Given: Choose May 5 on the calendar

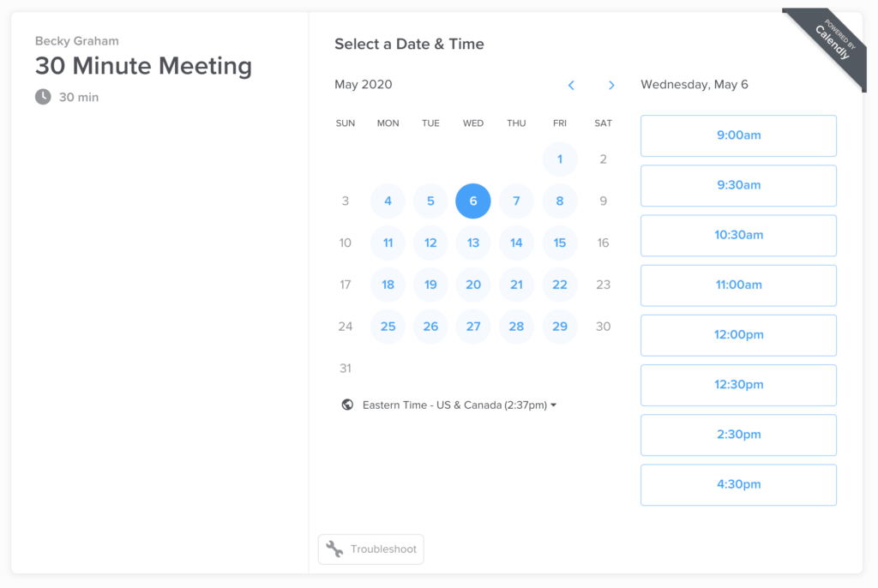Looking at the screenshot, I should pyautogui.click(x=430, y=201).
